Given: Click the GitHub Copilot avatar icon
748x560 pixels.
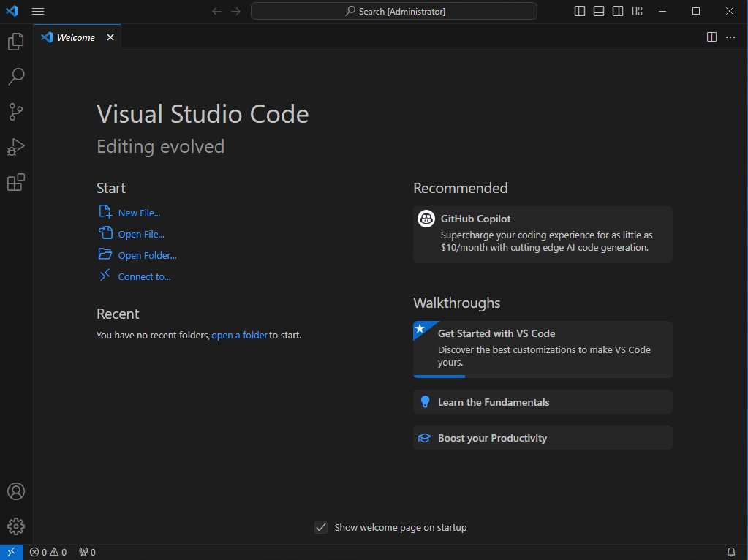Looking at the screenshot, I should pyautogui.click(x=426, y=219).
